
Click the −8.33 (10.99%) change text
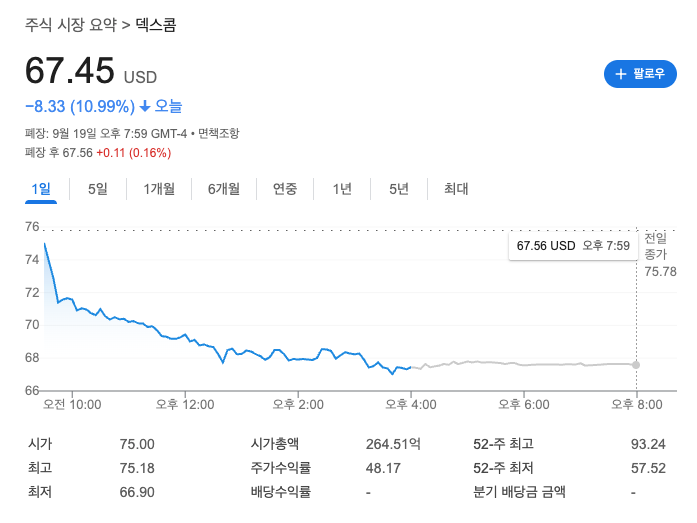click(x=80, y=107)
